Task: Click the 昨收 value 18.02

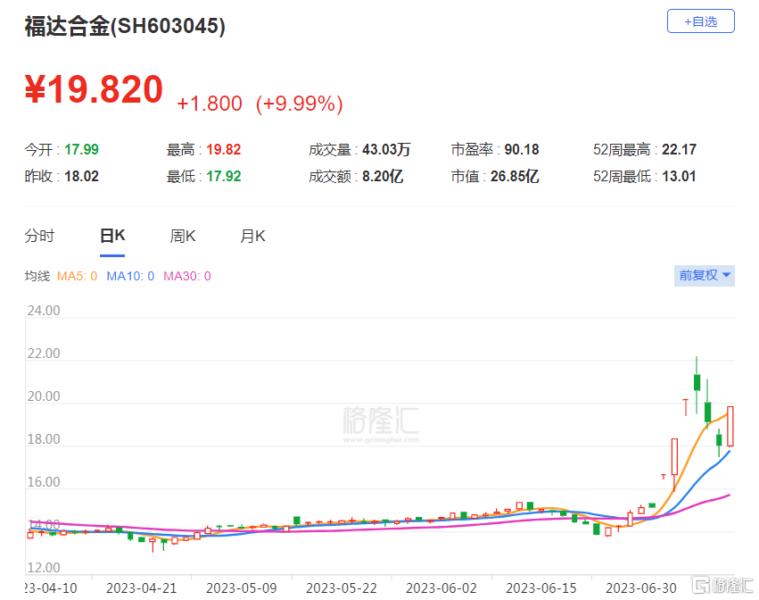Action: tap(81, 176)
